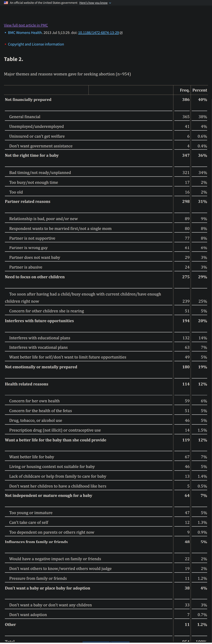The height and width of the screenshot is (644, 212).
Task: Select the "Not financially prepared" row label
Action: (x=28, y=99)
